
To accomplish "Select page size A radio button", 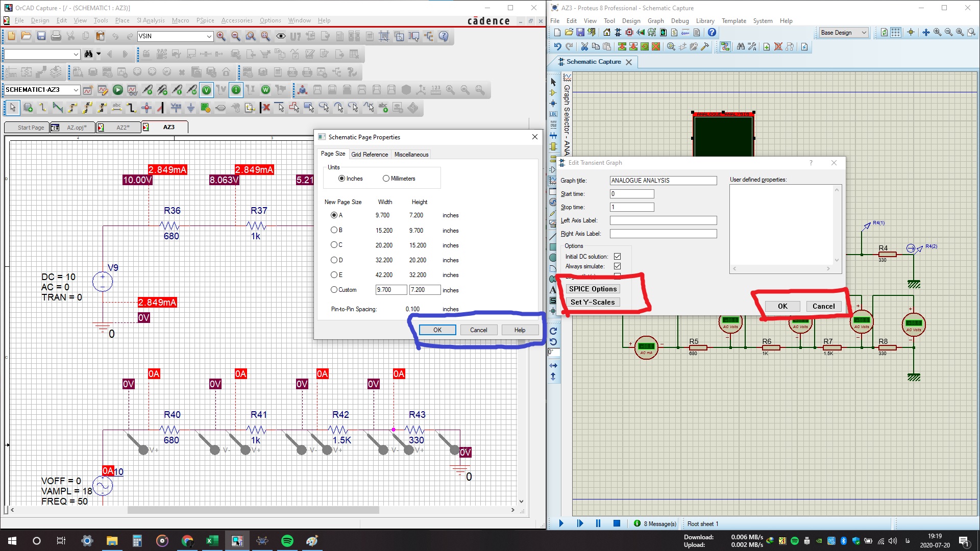I will pyautogui.click(x=334, y=215).
